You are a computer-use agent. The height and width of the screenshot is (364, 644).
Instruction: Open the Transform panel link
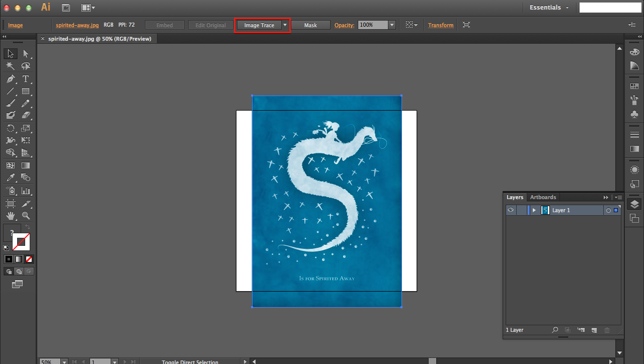click(441, 25)
